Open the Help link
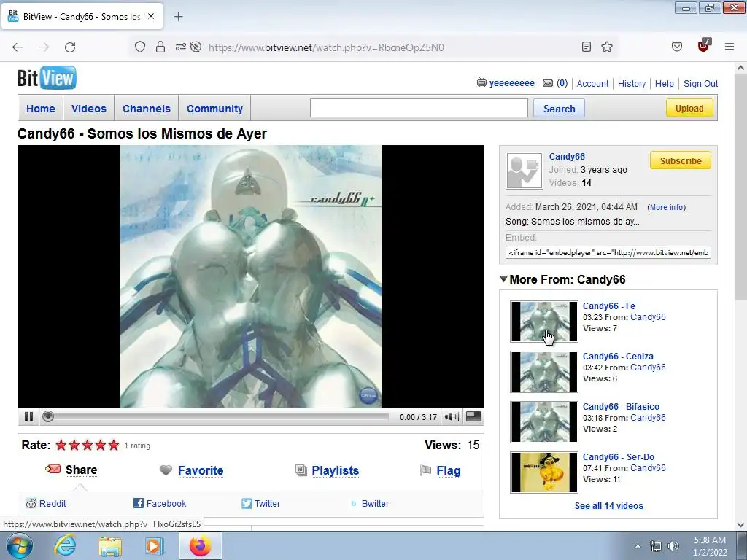747x560 pixels. click(x=664, y=83)
